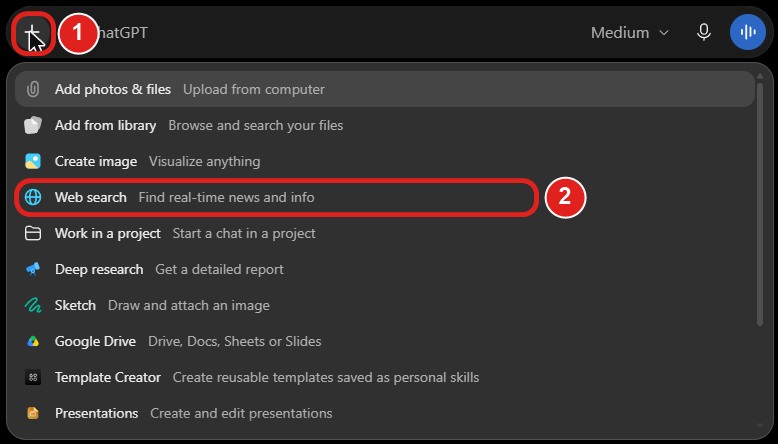Click the menu's vertical scrollbar
Image resolution: width=778 pixels, height=444 pixels.
(x=759, y=204)
